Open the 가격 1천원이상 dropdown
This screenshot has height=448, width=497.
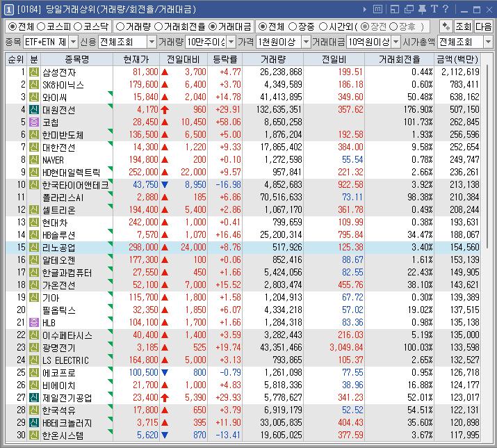306,42
